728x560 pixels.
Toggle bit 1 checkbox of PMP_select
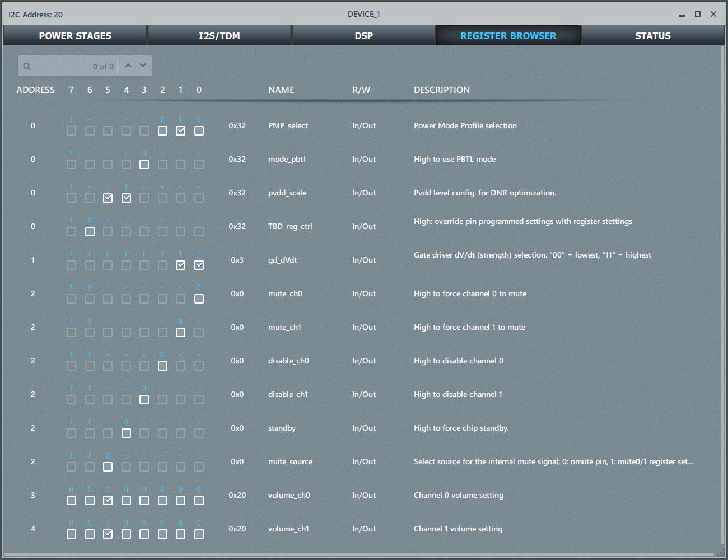pos(180,130)
